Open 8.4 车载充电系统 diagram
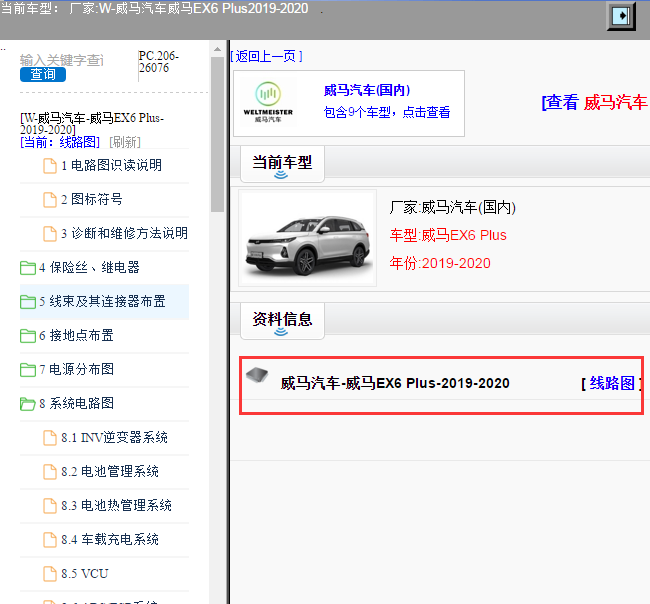Screen dimensions: 650x604 tap(110, 540)
